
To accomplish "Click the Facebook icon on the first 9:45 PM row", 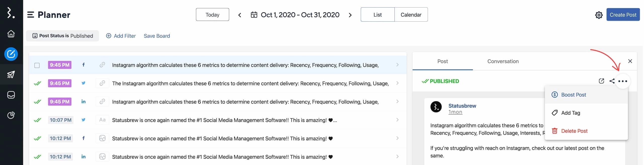I will click(84, 65).
